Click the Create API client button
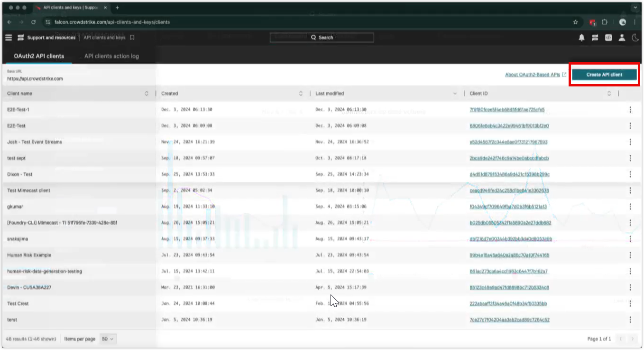Image resolution: width=644 pixels, height=350 pixels. 604,74
